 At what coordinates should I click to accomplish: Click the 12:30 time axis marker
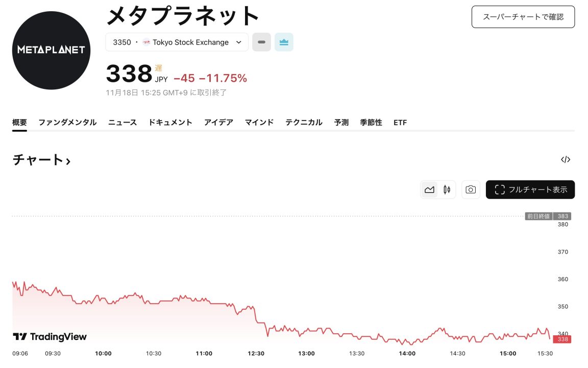click(x=256, y=353)
